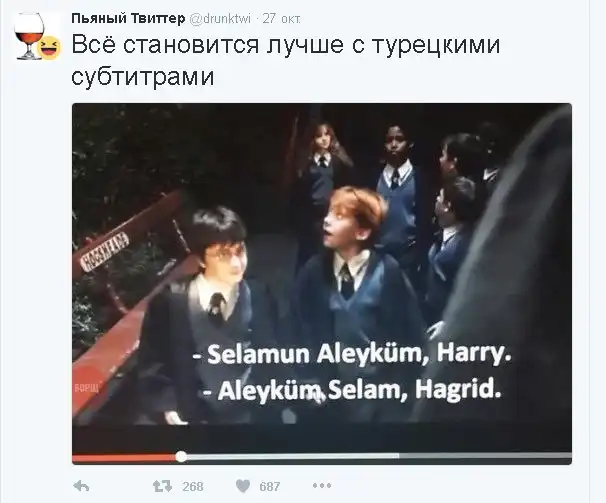Click the Selamun Aleyküm, Harry subtitle line

tap(352, 355)
